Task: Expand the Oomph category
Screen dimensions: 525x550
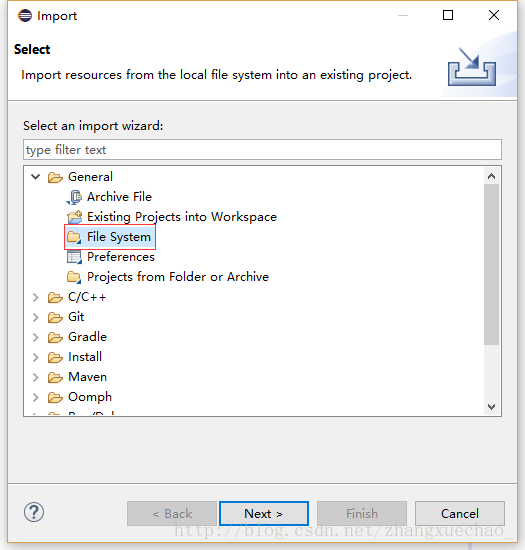Action: (35, 397)
